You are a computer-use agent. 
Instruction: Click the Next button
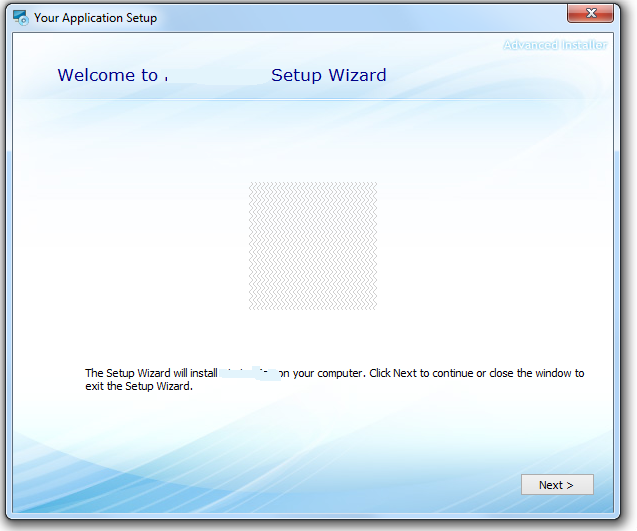click(x=557, y=485)
